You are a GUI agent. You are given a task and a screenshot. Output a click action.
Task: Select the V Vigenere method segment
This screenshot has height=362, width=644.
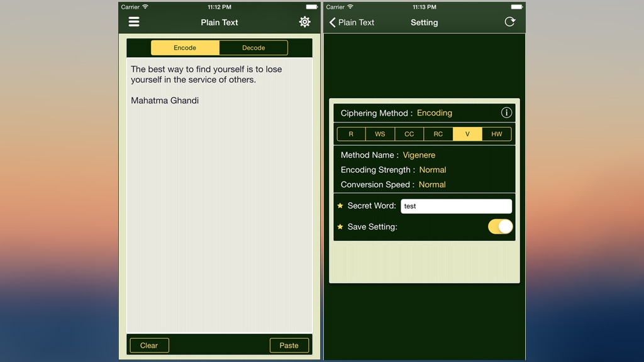click(x=467, y=134)
